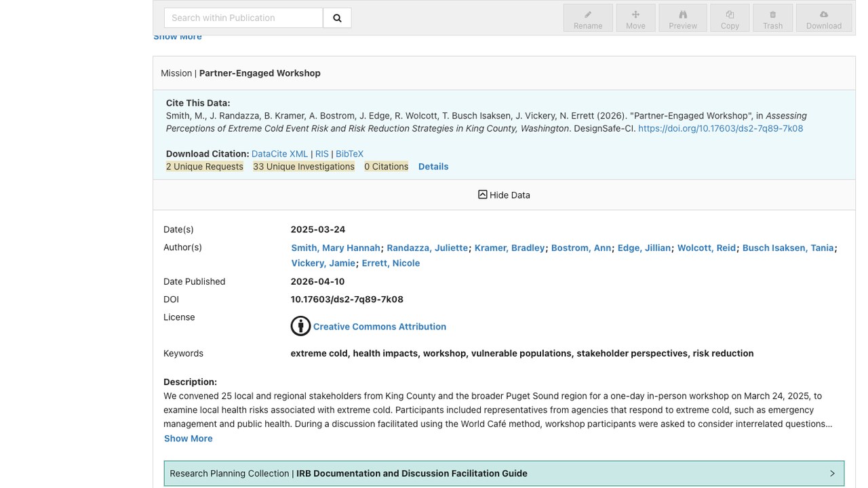Open the IRB Documentation and Discussion Facilitation Guide row

504,473
